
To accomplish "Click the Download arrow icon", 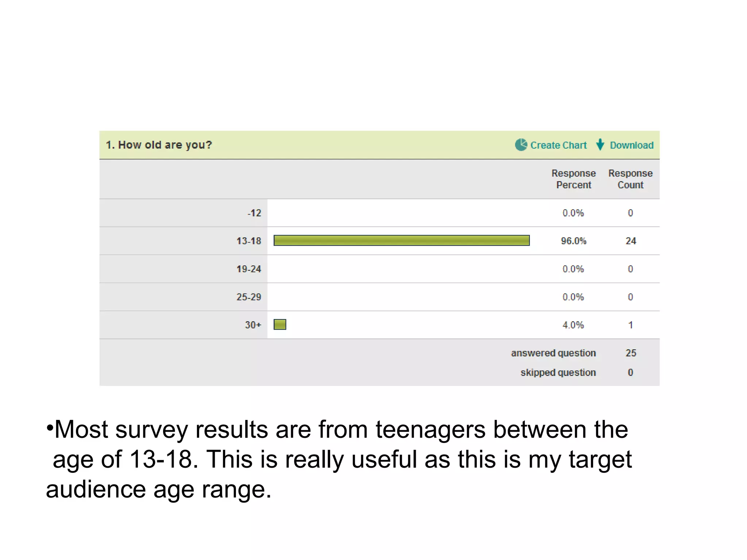I will click(x=600, y=145).
